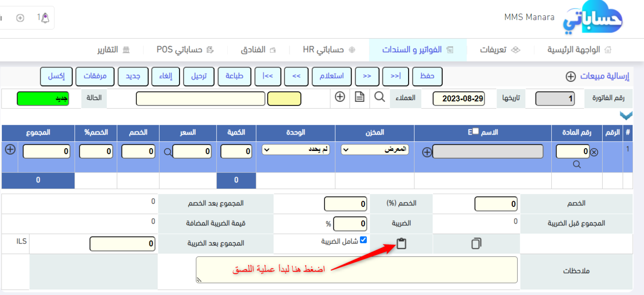Clear item number with X icon
This screenshot has height=295, width=644.
594,152
